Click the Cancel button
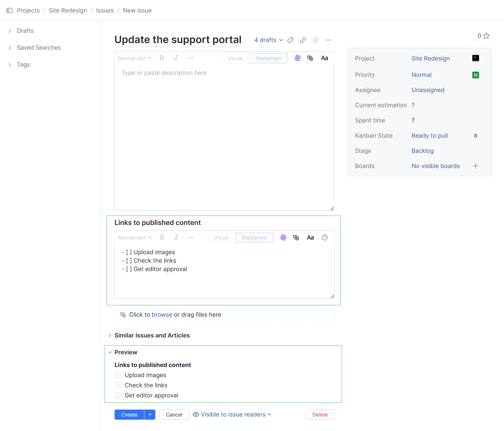Viewport: 504px width, 431px height. point(174,415)
